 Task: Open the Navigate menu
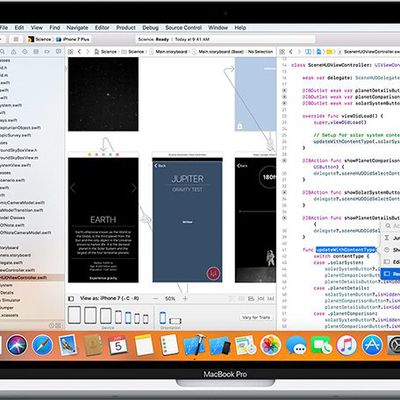point(77,28)
